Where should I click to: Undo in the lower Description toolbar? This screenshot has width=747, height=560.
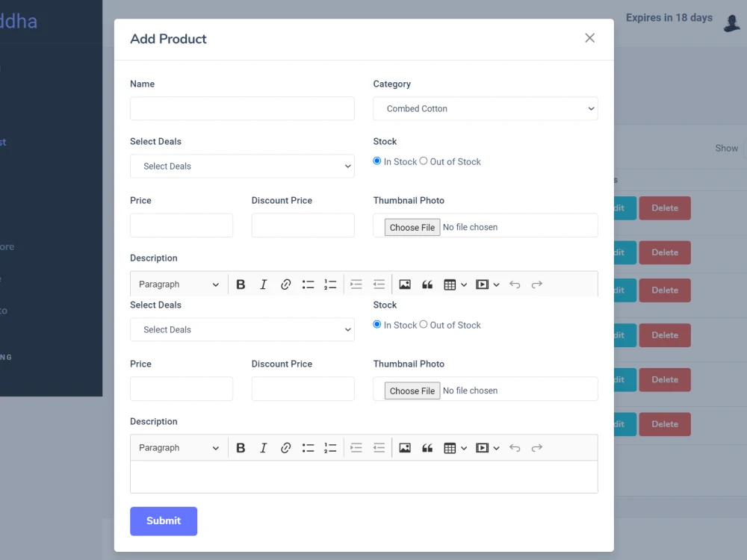pyautogui.click(x=515, y=447)
